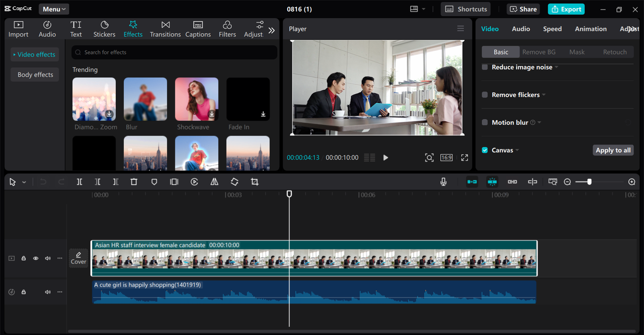Choose the Select cursor tool
This screenshot has height=335, width=644.
point(13,182)
